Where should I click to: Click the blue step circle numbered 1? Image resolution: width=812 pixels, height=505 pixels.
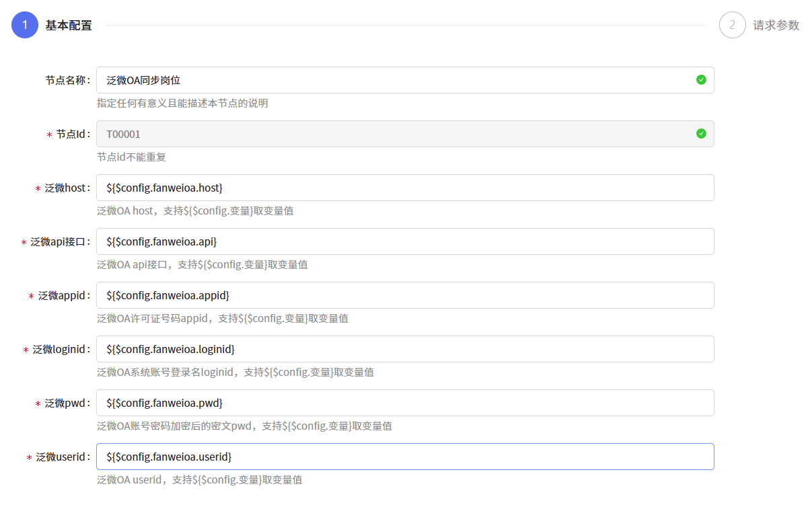click(24, 24)
